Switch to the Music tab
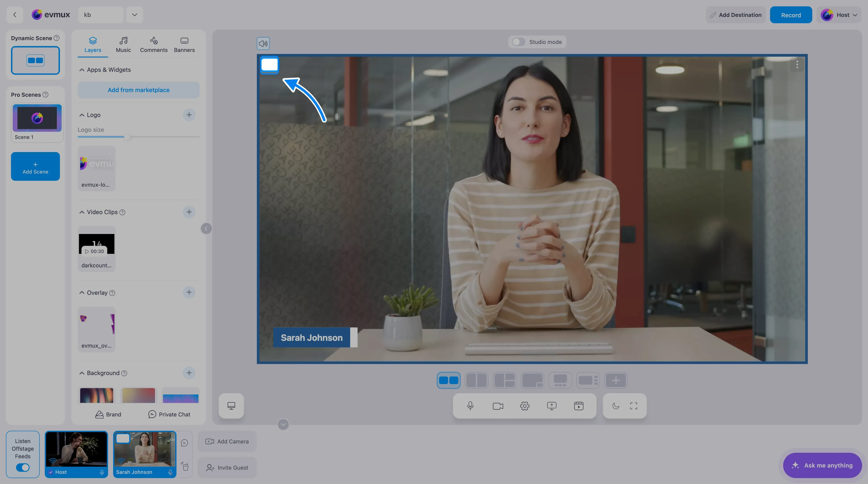Screen dimensions: 868x484 (x=123, y=45)
